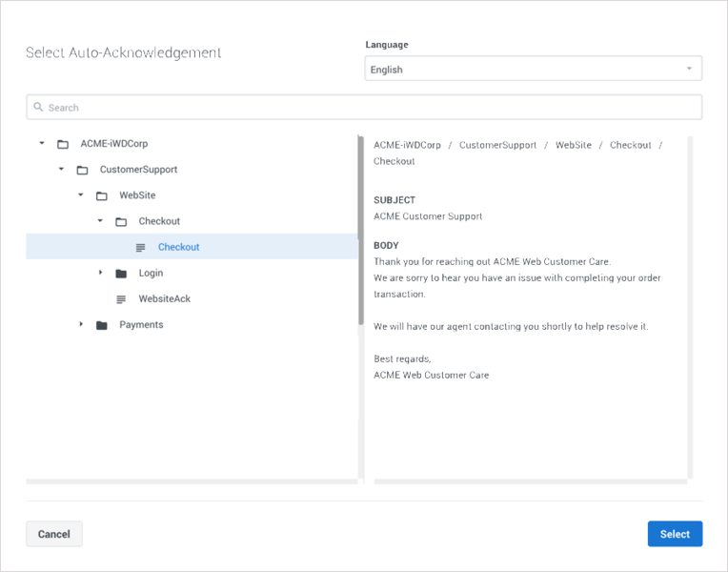The width and height of the screenshot is (728, 572).
Task: Collapse the CustomerSupport tree node
Action: click(x=61, y=169)
